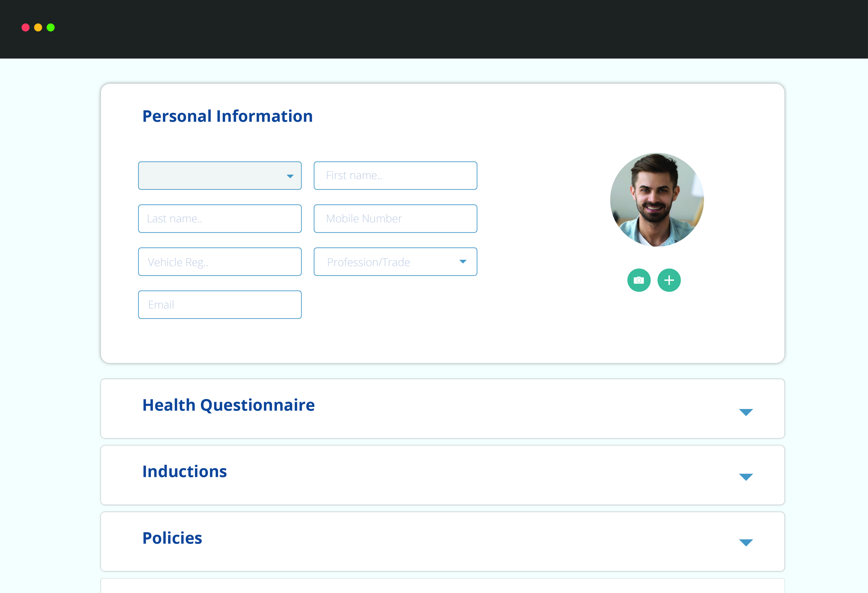Open the Profession/Trade dropdown
This screenshot has height=593, width=868.
(395, 262)
